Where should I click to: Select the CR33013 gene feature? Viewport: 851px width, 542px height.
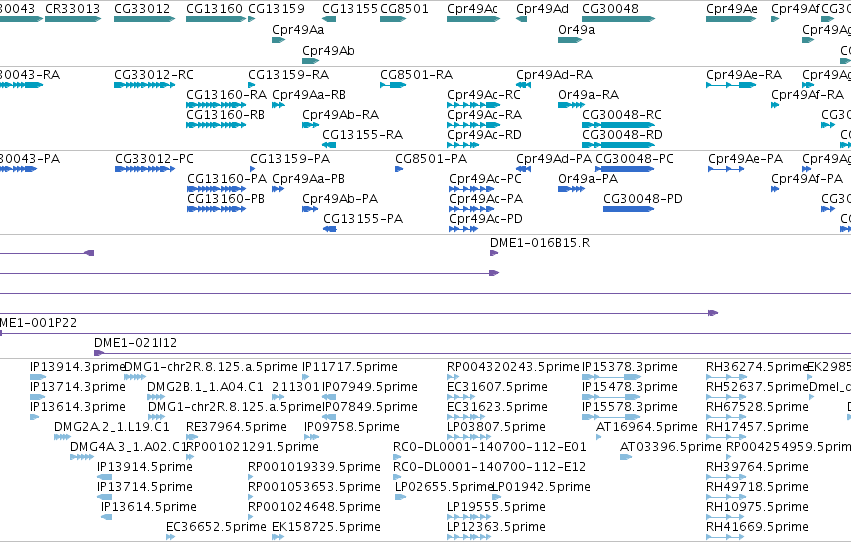click(x=73, y=19)
